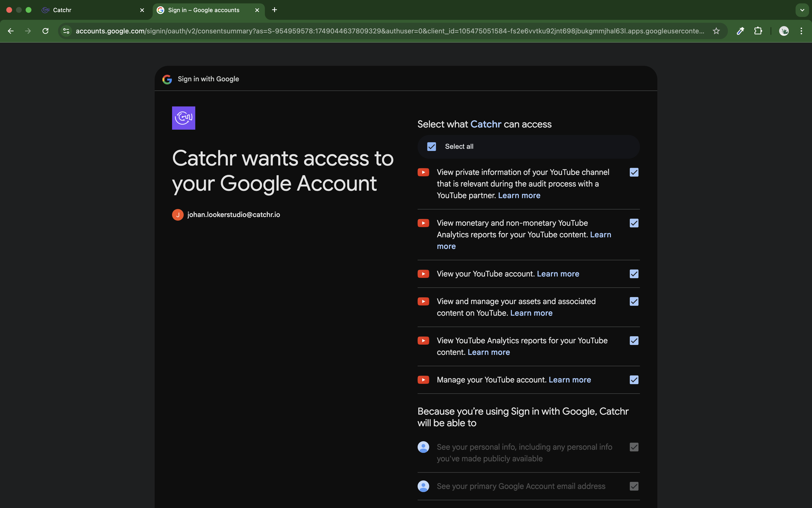Click YouTube icon beside manage assets permission
812x508 pixels.
423,301
